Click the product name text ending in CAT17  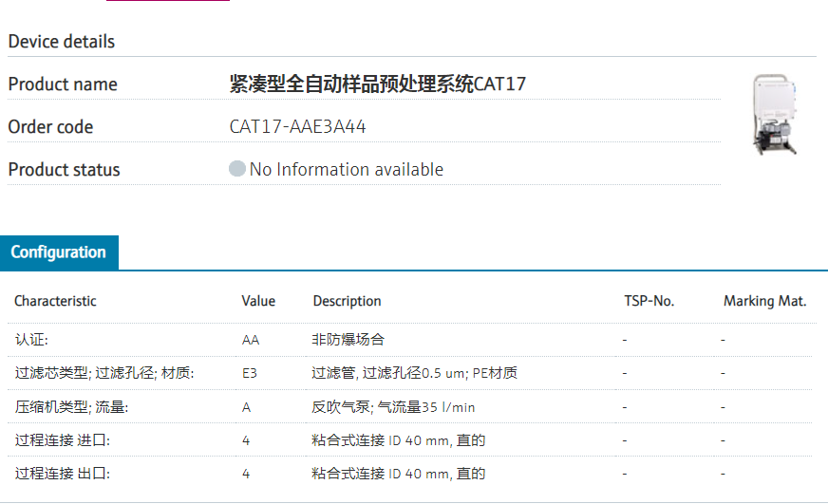point(378,84)
